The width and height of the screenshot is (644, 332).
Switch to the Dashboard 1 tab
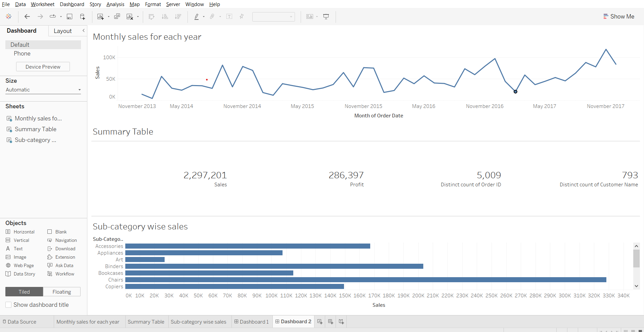[x=252, y=322]
